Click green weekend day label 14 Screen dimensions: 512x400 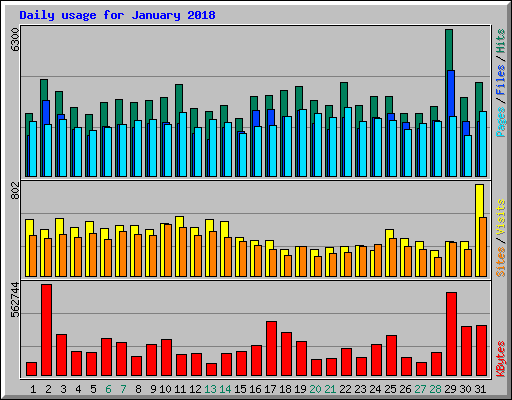225,389
